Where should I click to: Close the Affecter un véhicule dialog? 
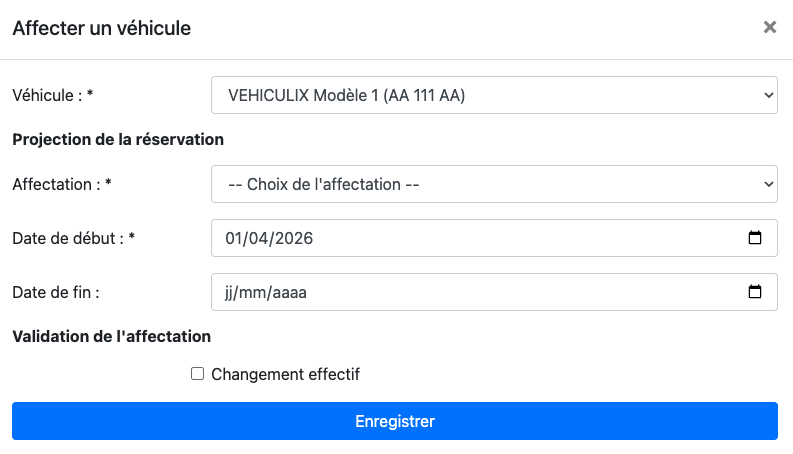point(770,28)
